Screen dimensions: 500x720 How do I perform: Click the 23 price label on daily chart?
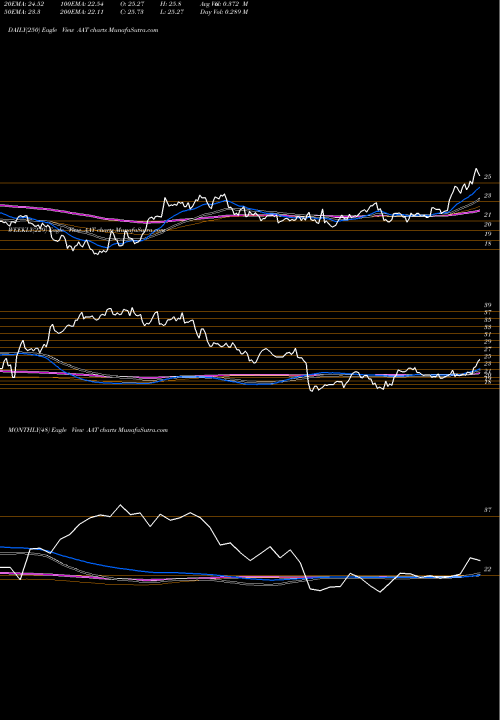click(488, 196)
